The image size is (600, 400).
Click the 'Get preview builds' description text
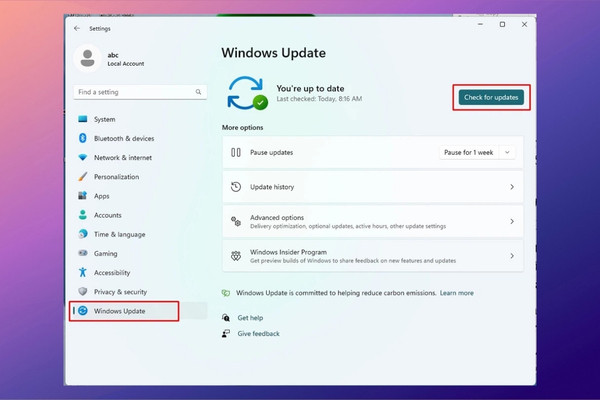(353, 261)
